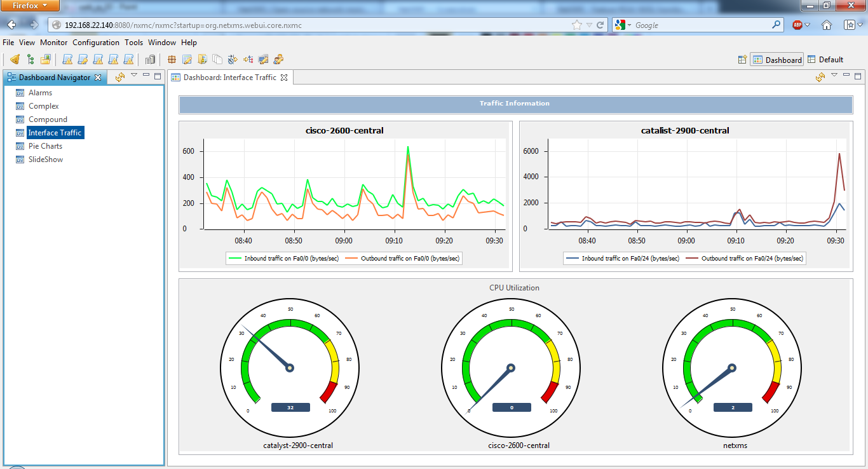Open the Monitor menu

53,43
